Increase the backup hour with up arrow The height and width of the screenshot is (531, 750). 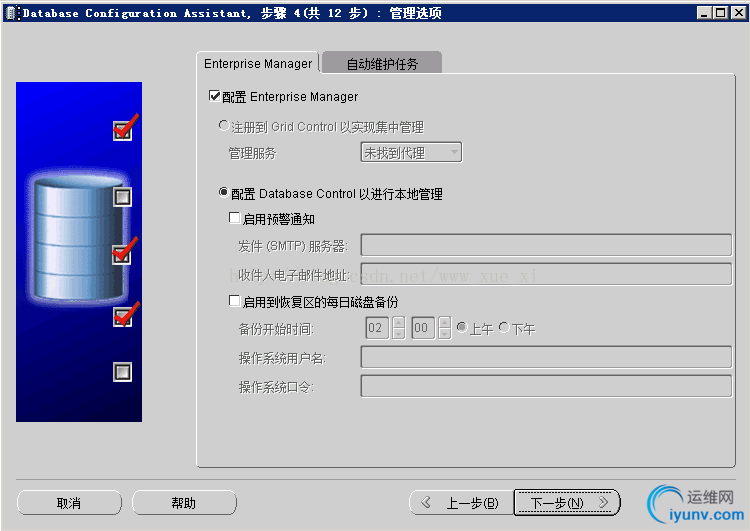[x=398, y=322]
